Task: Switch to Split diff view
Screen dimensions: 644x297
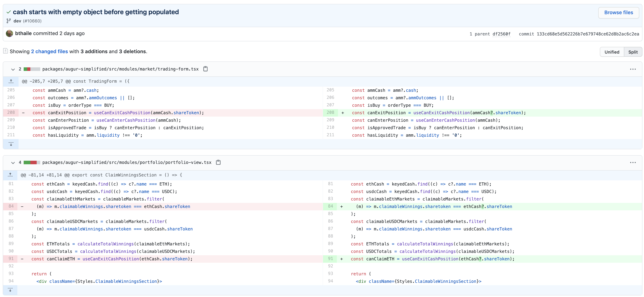Action: point(633,52)
